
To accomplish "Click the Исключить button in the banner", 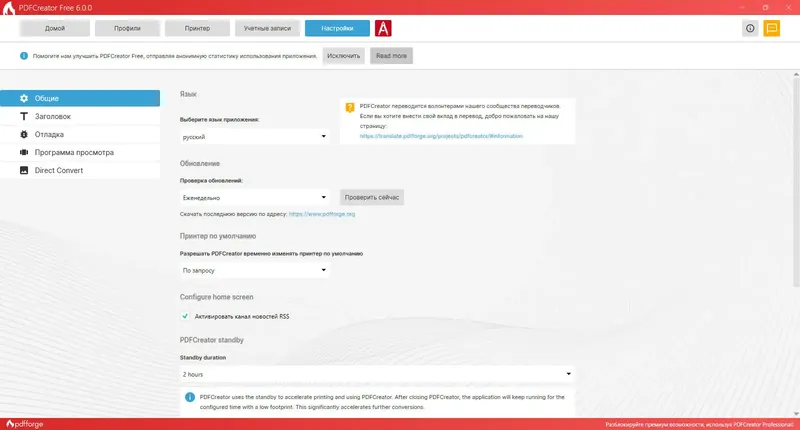I will (343, 56).
